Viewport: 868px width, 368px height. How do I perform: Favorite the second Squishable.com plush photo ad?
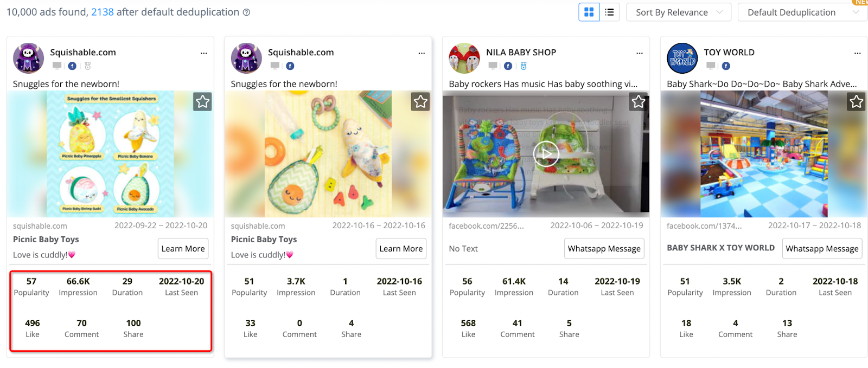420,101
